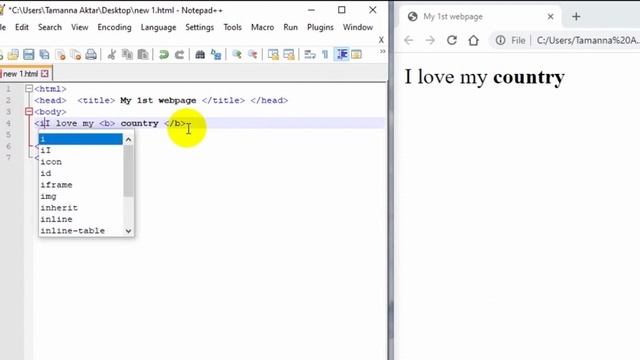Choose 'inline' autocomplete suggestion
The image size is (640, 360).
pos(80,219)
